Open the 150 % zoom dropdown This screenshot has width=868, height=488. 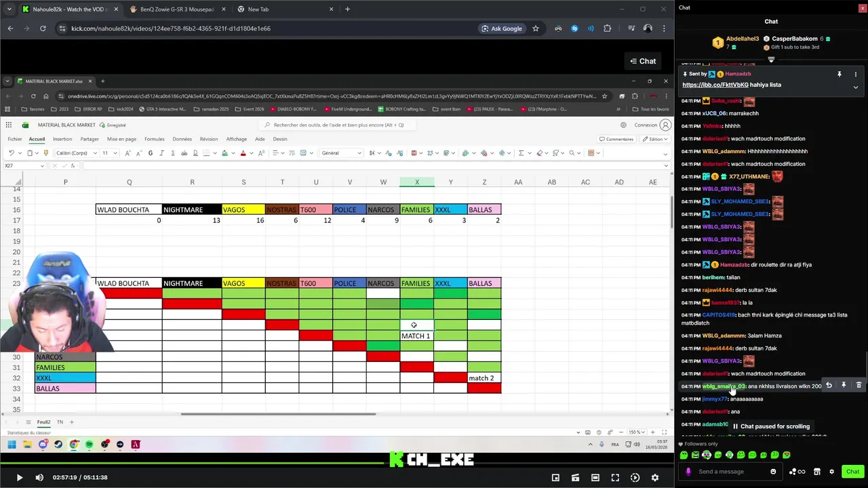(x=636, y=432)
